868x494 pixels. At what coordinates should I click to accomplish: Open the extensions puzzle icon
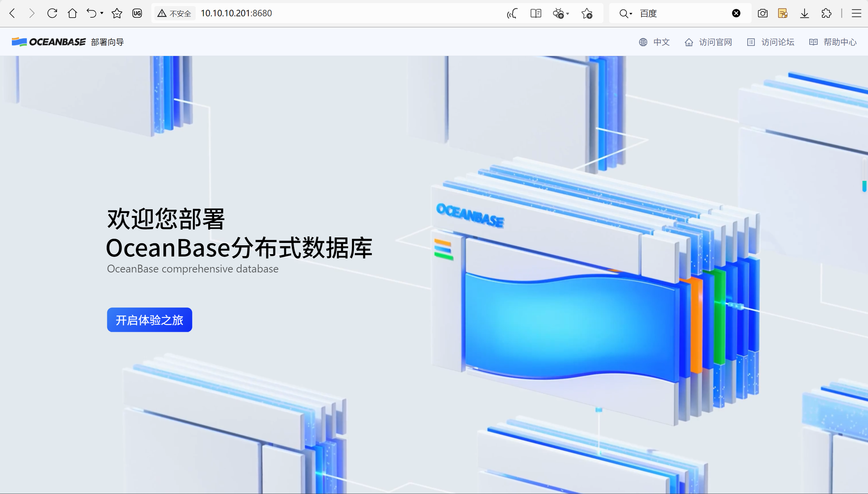tap(826, 13)
